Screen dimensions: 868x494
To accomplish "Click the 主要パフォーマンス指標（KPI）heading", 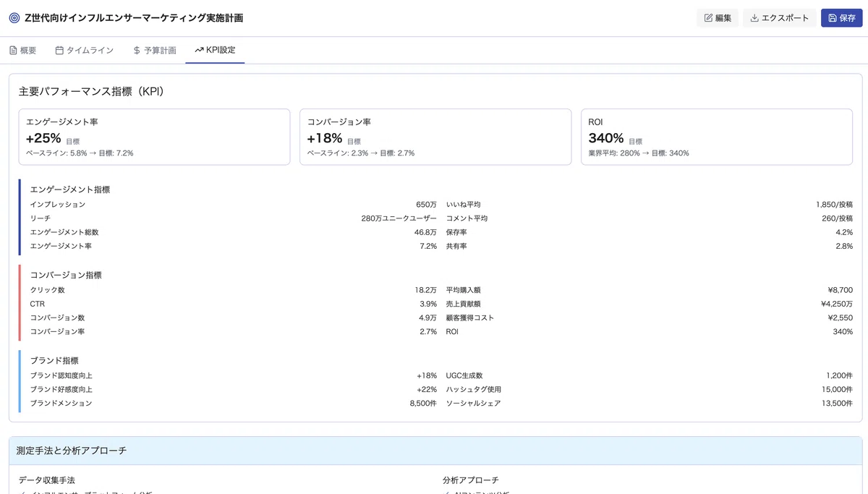I will point(92,92).
